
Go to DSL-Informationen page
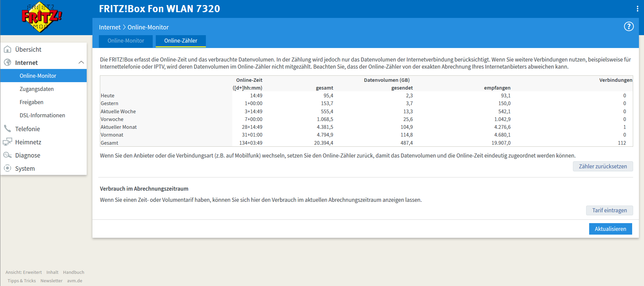click(42, 115)
